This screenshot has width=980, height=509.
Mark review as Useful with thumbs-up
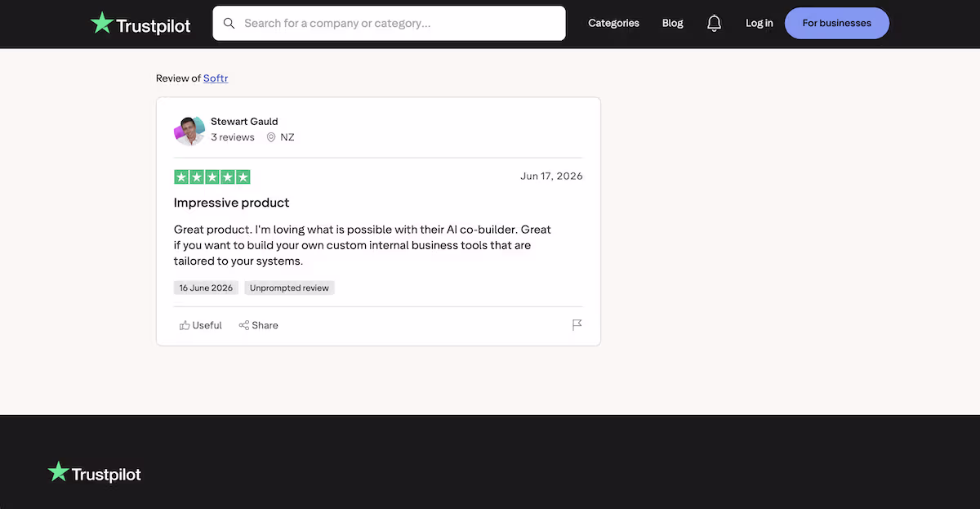click(x=201, y=325)
